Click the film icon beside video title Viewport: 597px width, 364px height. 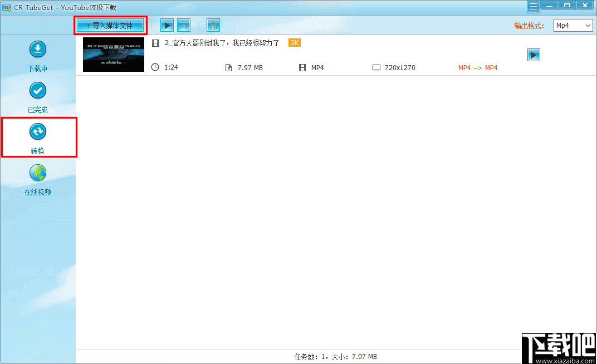pos(155,43)
